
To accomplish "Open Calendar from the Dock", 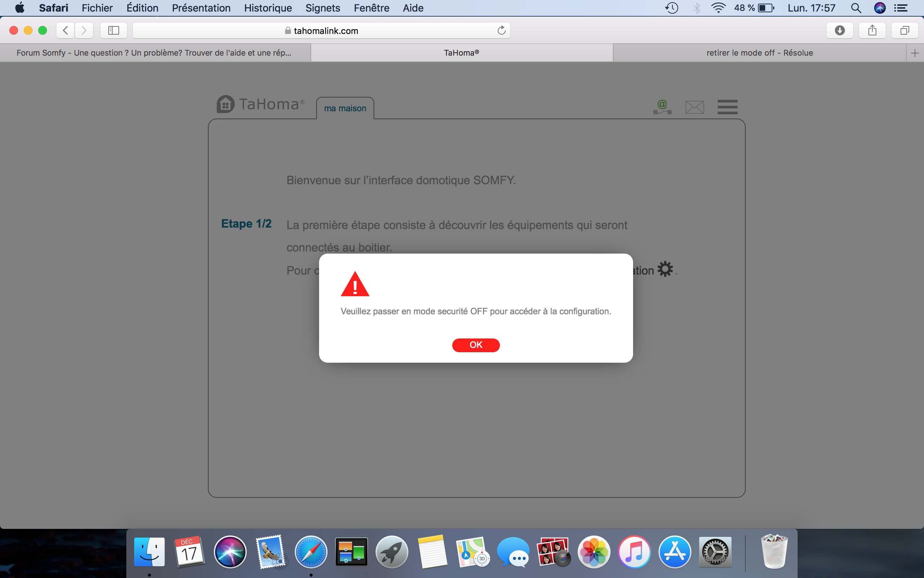I will 189,552.
